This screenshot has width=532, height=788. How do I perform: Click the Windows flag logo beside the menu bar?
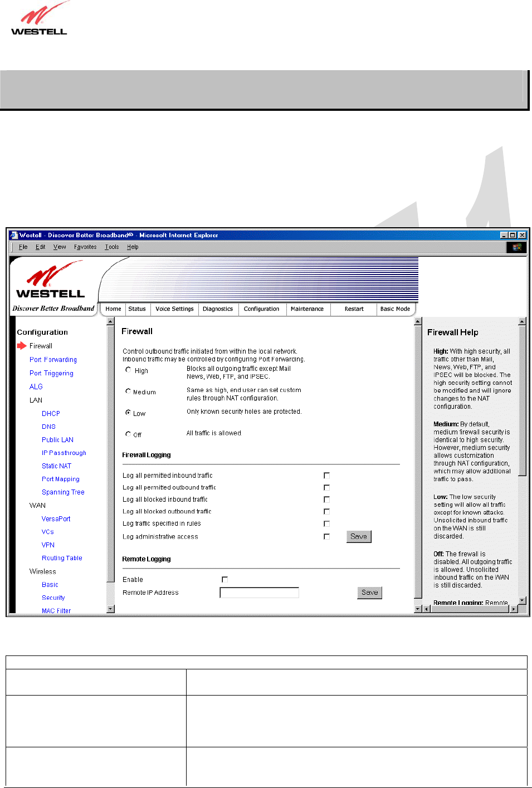click(x=516, y=247)
